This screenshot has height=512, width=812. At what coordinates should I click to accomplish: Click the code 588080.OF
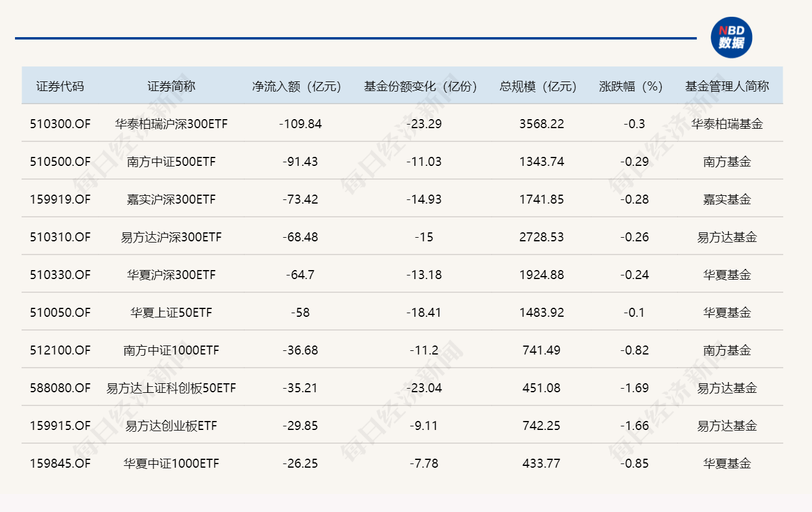(61, 388)
